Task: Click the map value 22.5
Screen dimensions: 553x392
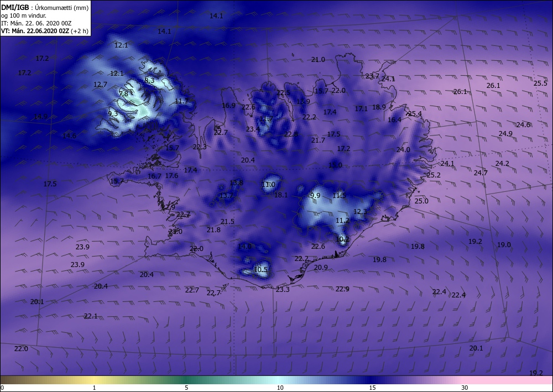Action: pos(283,93)
